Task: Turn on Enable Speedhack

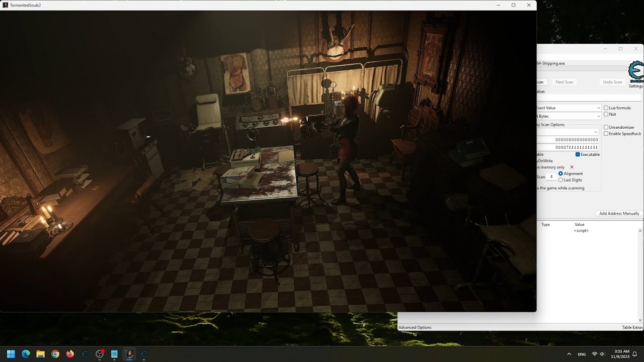Action: point(606,134)
